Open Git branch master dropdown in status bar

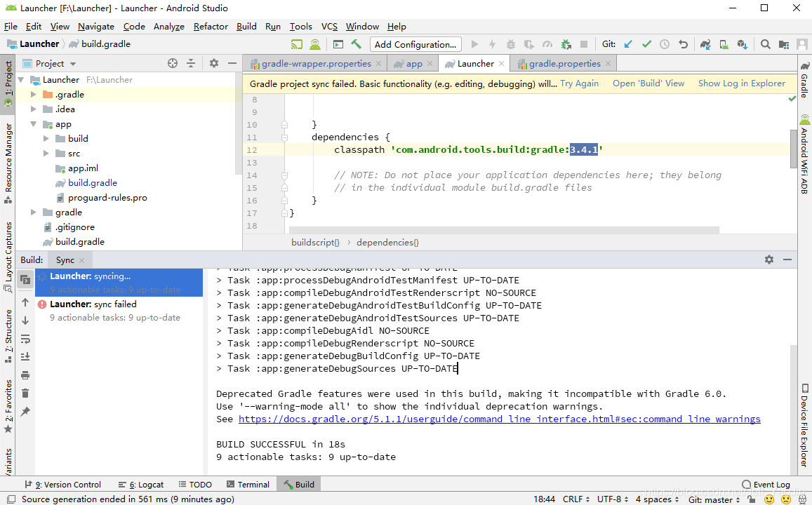point(714,499)
